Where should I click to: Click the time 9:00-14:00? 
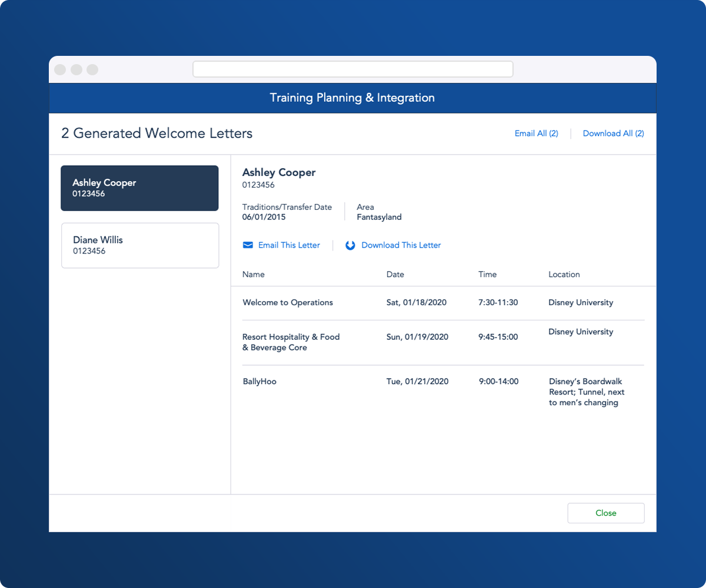(499, 382)
